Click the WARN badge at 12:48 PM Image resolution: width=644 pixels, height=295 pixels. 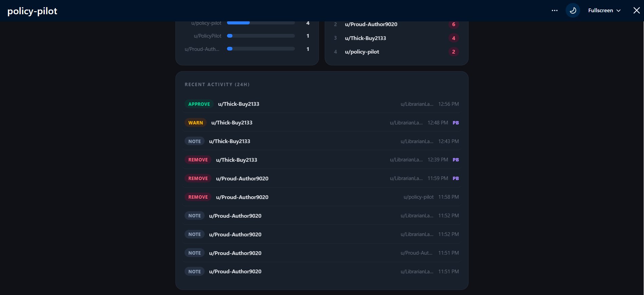[x=195, y=123]
